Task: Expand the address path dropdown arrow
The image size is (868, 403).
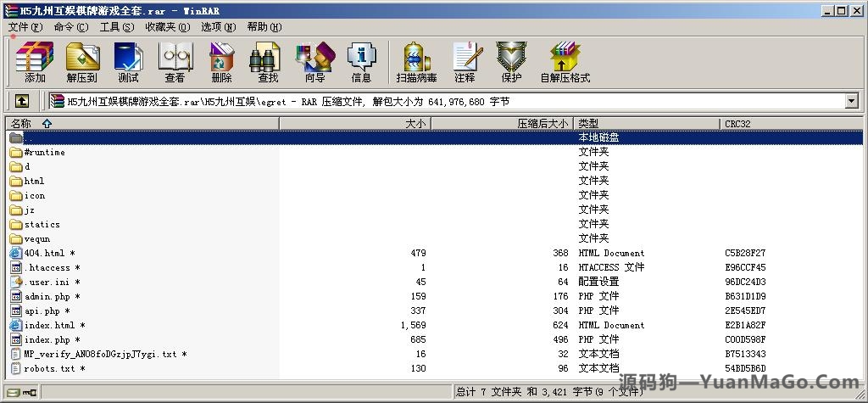Action: [x=851, y=101]
